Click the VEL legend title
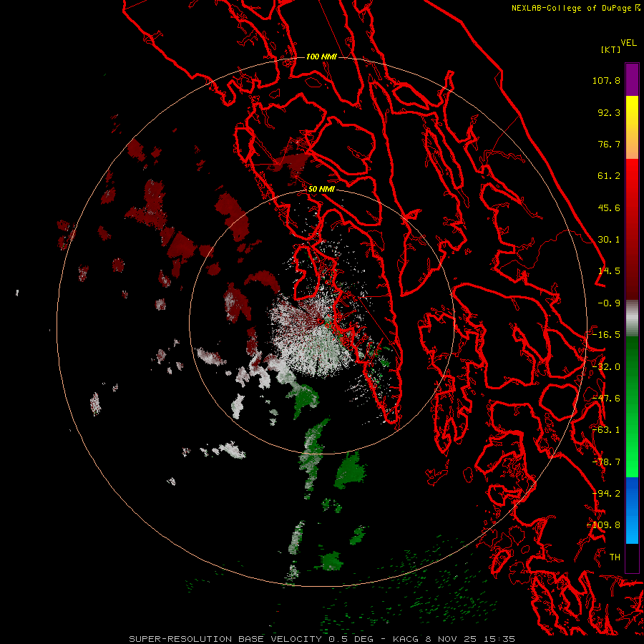 pos(628,43)
